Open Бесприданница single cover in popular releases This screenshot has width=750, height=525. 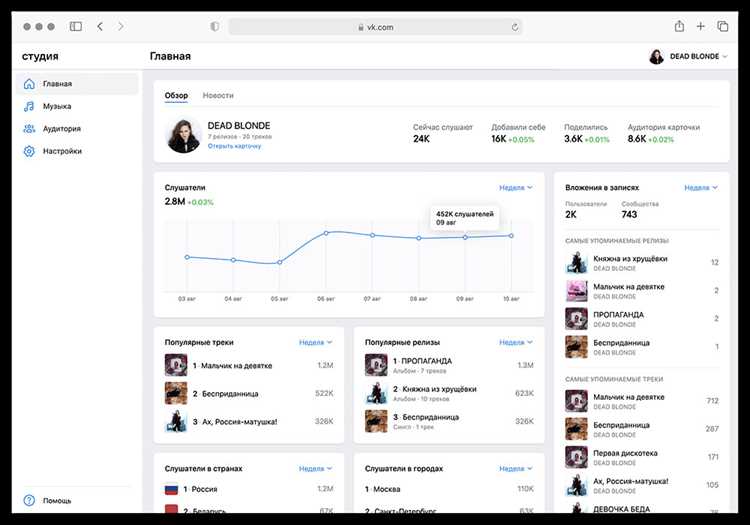tap(376, 421)
